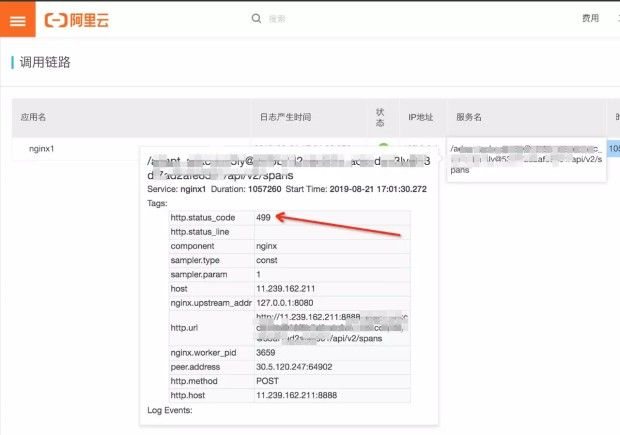Click the 阿里云 logo
This screenshot has height=435, width=620.
[77, 20]
